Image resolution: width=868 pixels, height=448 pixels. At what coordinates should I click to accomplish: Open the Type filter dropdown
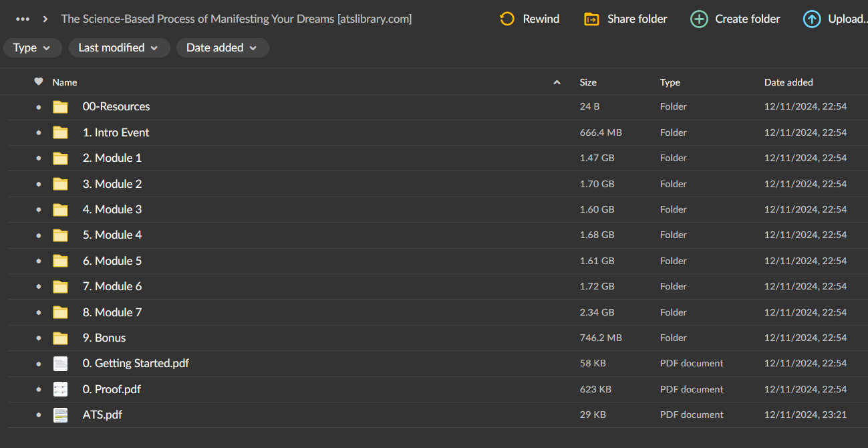coord(32,47)
